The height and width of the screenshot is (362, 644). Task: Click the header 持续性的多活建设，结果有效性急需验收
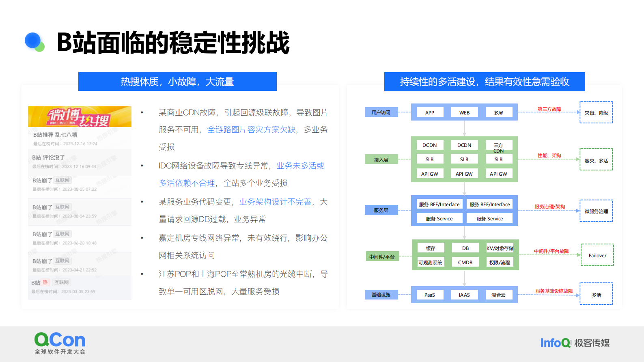tap(485, 82)
